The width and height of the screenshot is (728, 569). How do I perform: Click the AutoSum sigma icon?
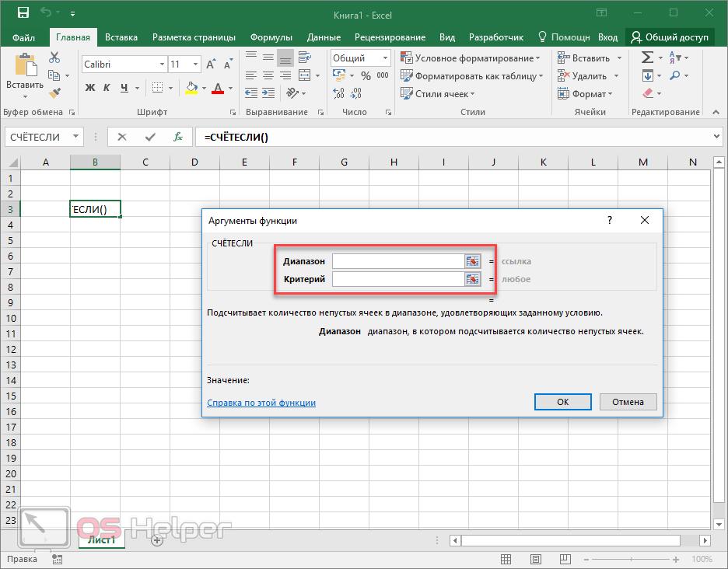coord(647,58)
